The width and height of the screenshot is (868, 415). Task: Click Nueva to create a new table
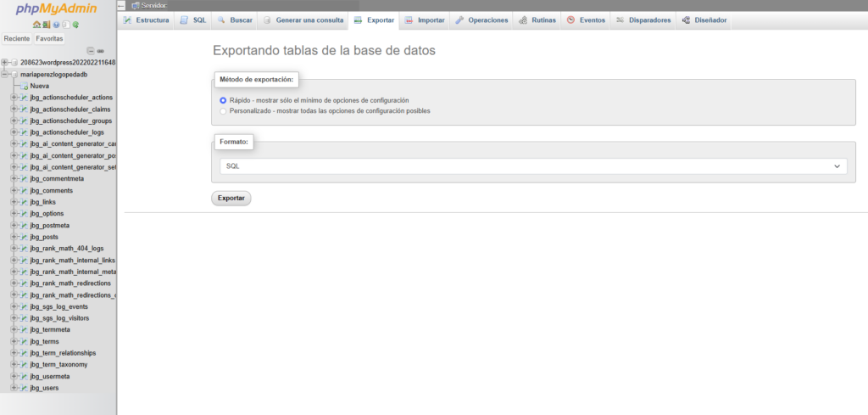click(x=39, y=86)
